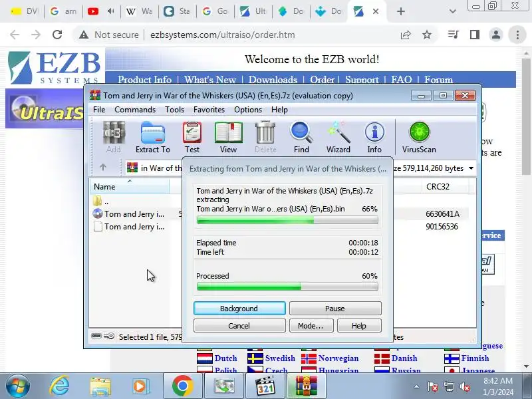Click the Extract To toolbar icon
The image size is (532, 399).
(x=153, y=137)
